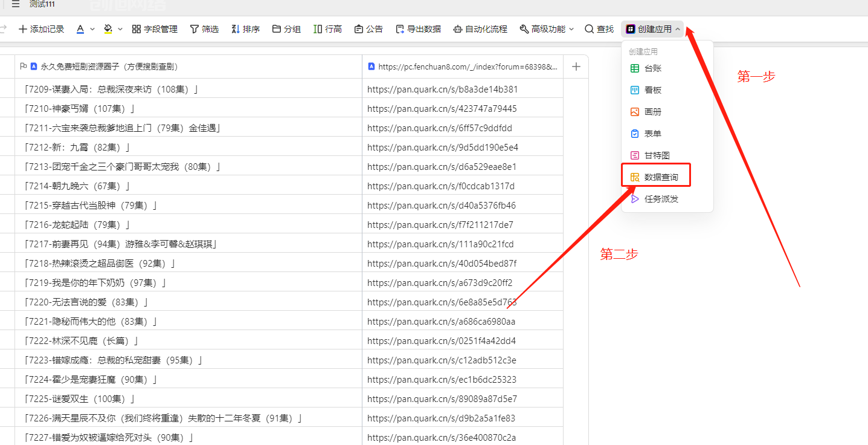Select 甘特图 Gantt chart menu item

tap(667, 155)
